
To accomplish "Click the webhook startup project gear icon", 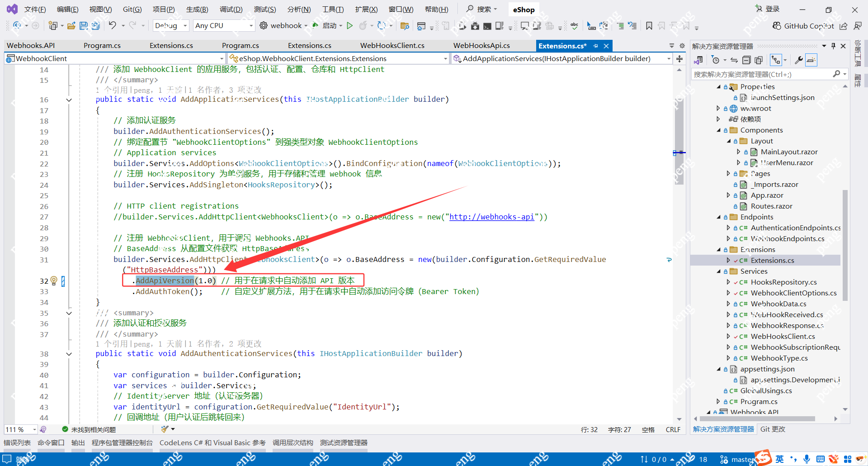I will (264, 26).
